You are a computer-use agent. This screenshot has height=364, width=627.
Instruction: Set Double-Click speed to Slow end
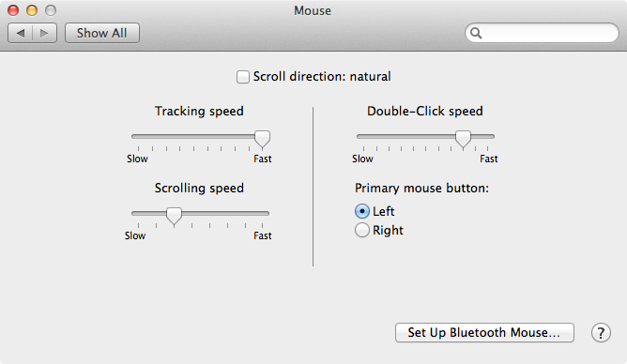(363, 137)
